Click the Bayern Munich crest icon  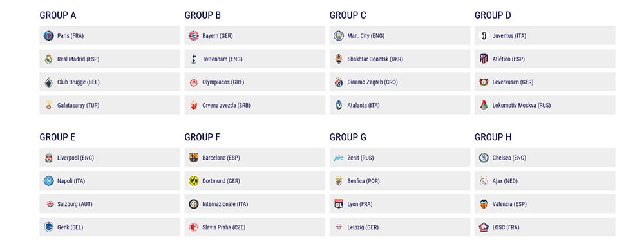[194, 36]
